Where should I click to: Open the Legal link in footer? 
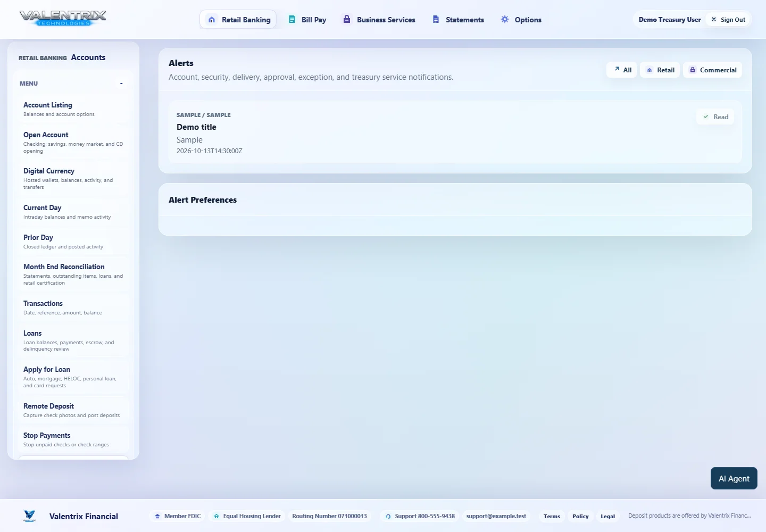(x=608, y=516)
